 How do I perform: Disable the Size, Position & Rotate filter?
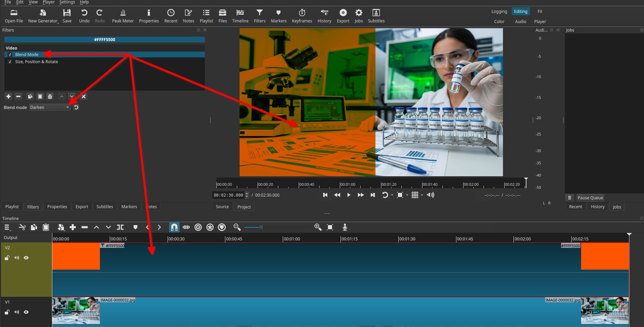click(10, 62)
